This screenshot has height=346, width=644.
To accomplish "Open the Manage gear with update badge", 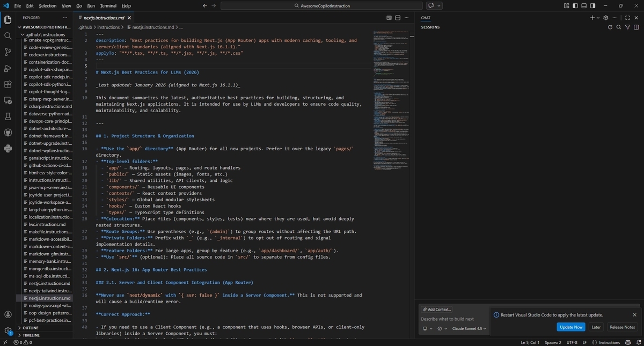I will [8, 331].
